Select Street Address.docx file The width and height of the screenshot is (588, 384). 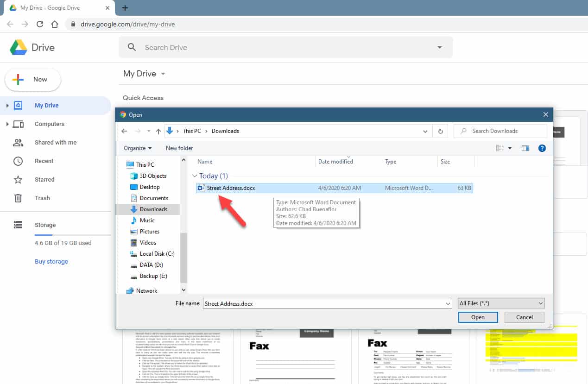click(x=334, y=188)
